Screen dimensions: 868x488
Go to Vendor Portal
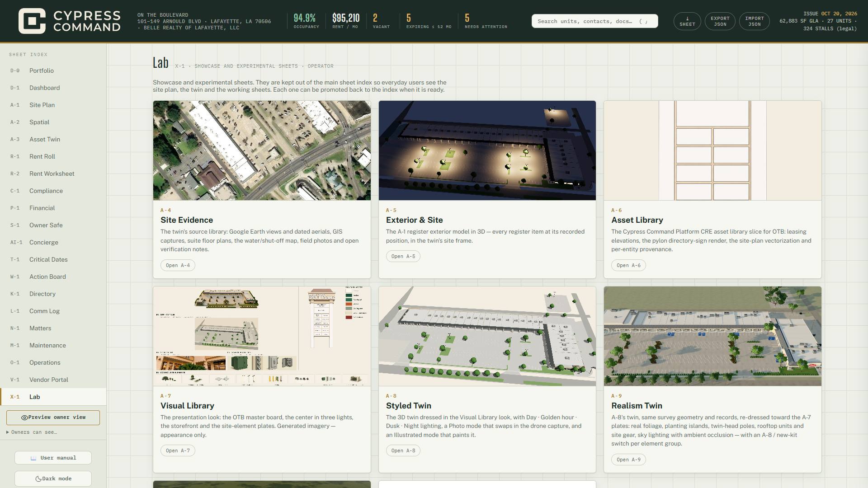pyautogui.click(x=53, y=380)
